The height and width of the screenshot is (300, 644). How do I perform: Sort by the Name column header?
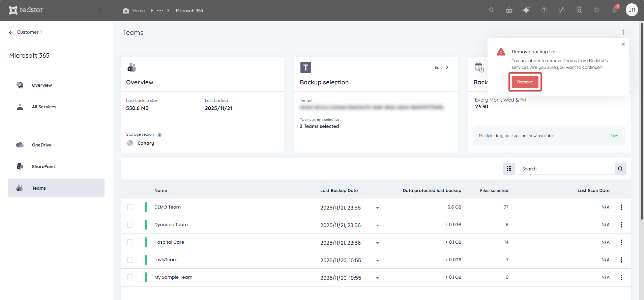tap(160, 190)
